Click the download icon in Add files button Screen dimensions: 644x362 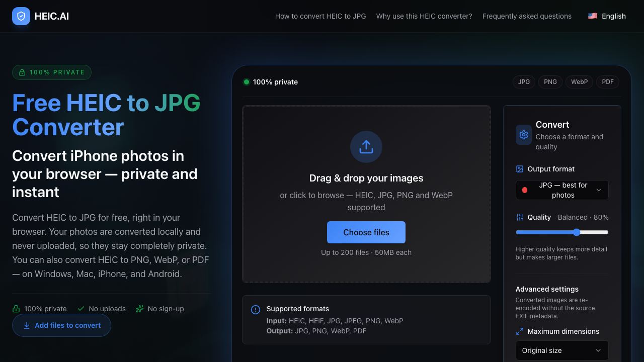pos(27,325)
